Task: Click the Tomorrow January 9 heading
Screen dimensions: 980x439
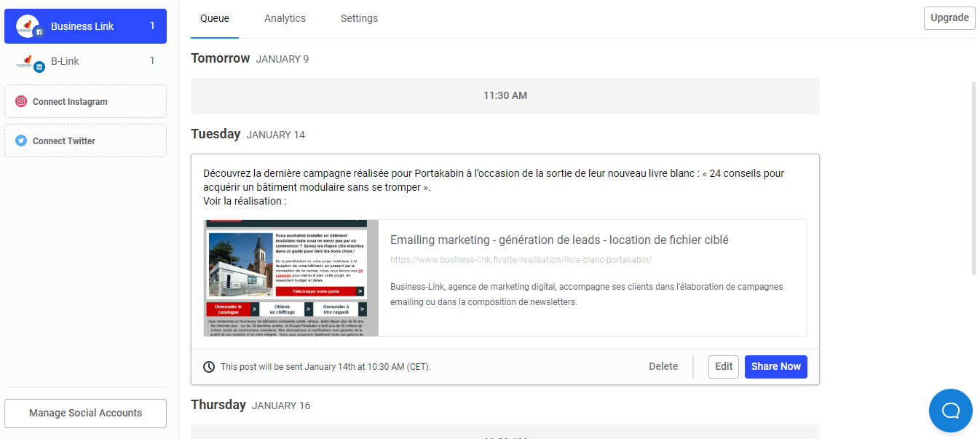Action: click(x=249, y=58)
